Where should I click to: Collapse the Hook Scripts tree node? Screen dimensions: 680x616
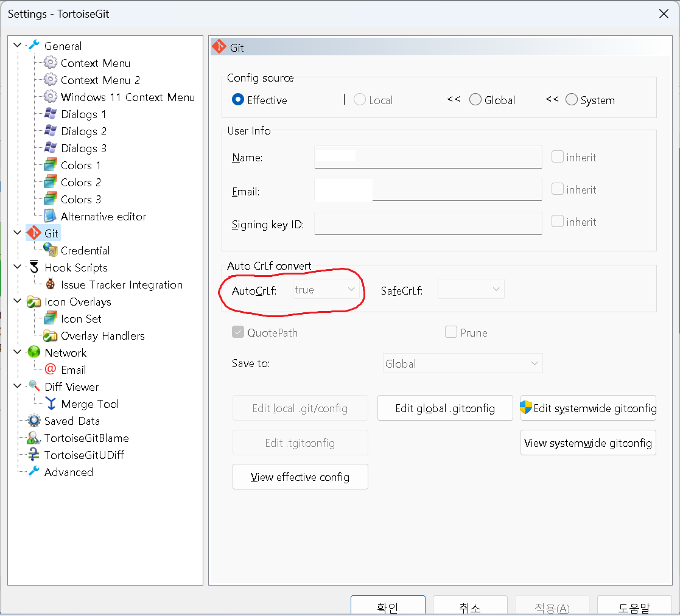tap(17, 267)
